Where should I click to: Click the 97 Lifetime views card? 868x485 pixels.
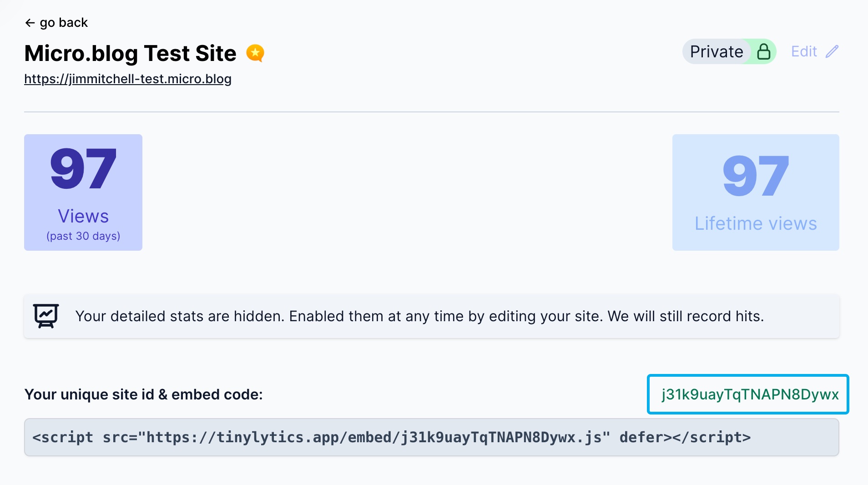[756, 192]
